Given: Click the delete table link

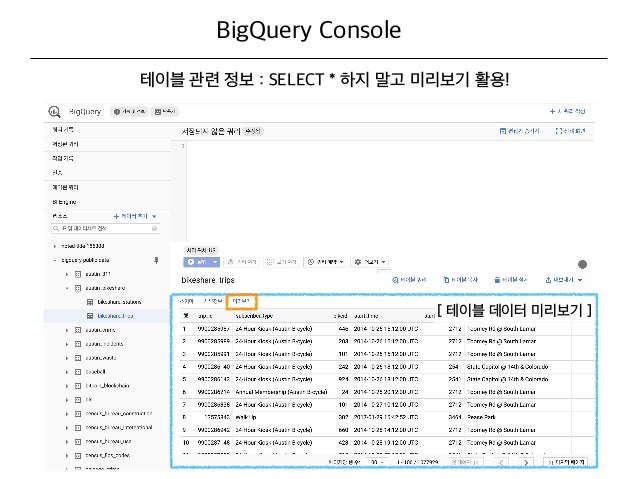Looking at the screenshot, I should [x=511, y=280].
